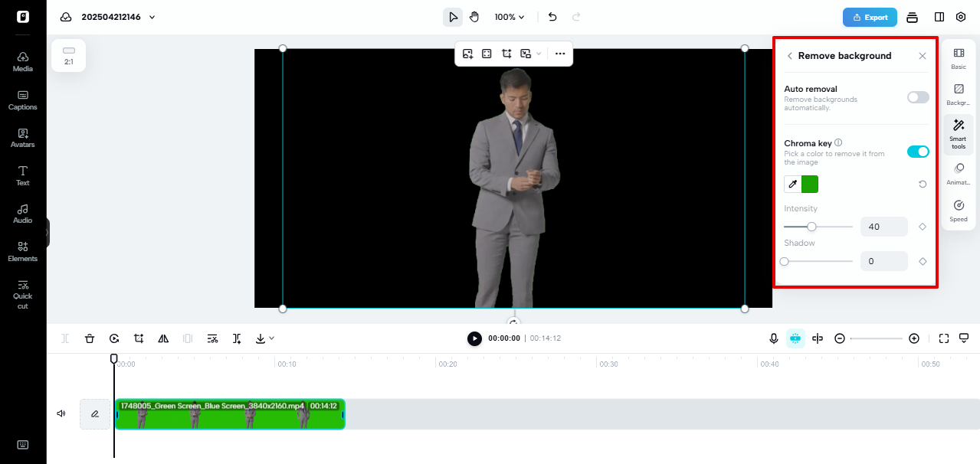Fit the timeline to screen
The width and height of the screenshot is (980, 464).
(x=944, y=338)
